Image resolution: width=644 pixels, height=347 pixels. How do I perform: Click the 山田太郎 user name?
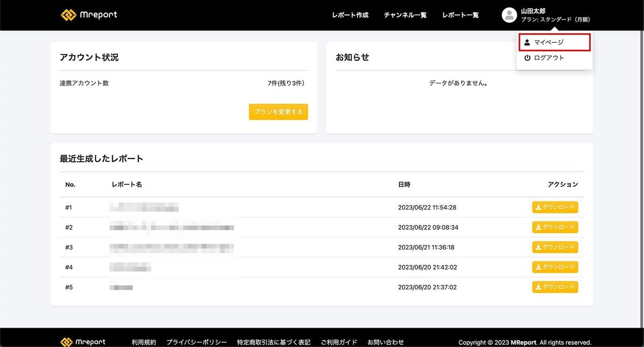pyautogui.click(x=533, y=11)
